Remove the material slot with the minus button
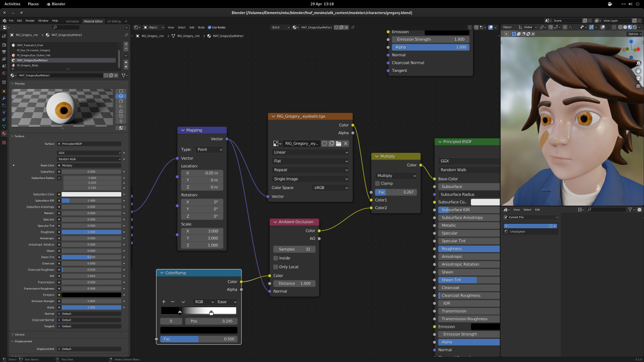 [126, 49]
